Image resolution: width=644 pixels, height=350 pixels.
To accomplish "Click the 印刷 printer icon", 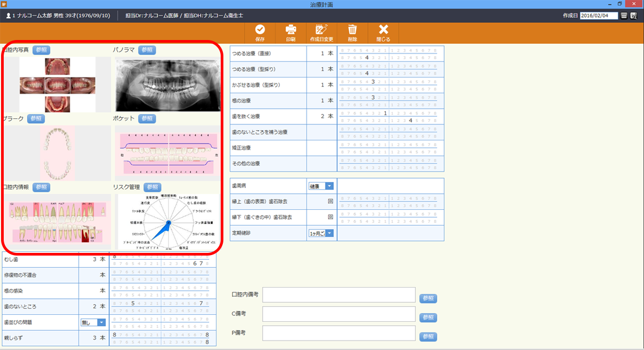I will pos(291,30).
